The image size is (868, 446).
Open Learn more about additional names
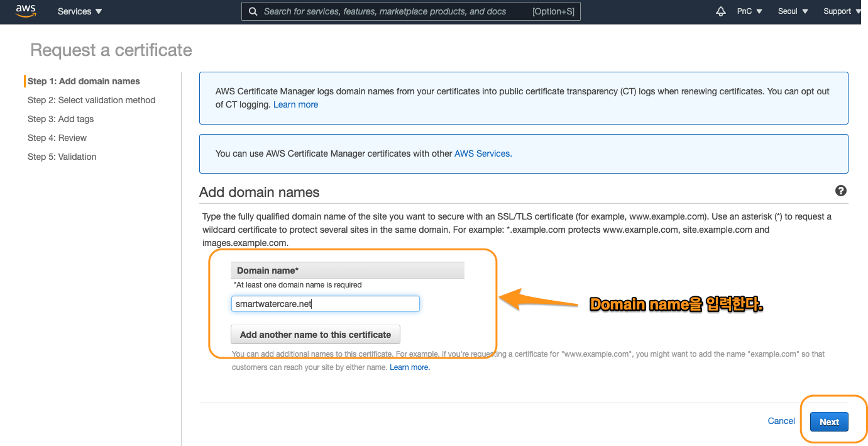[x=409, y=367]
